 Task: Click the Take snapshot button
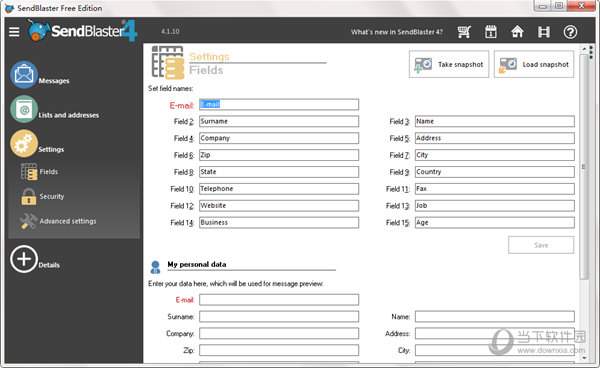point(449,64)
